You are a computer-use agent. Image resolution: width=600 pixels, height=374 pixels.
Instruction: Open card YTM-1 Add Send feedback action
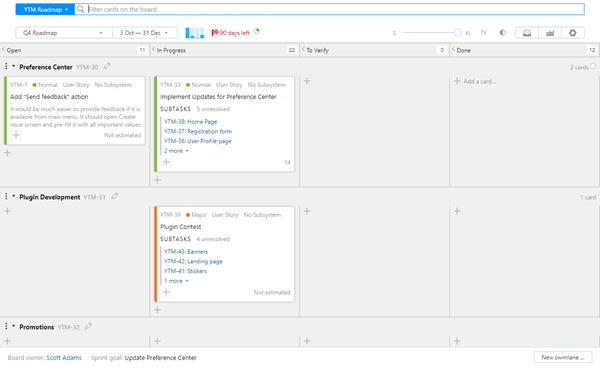(x=49, y=97)
